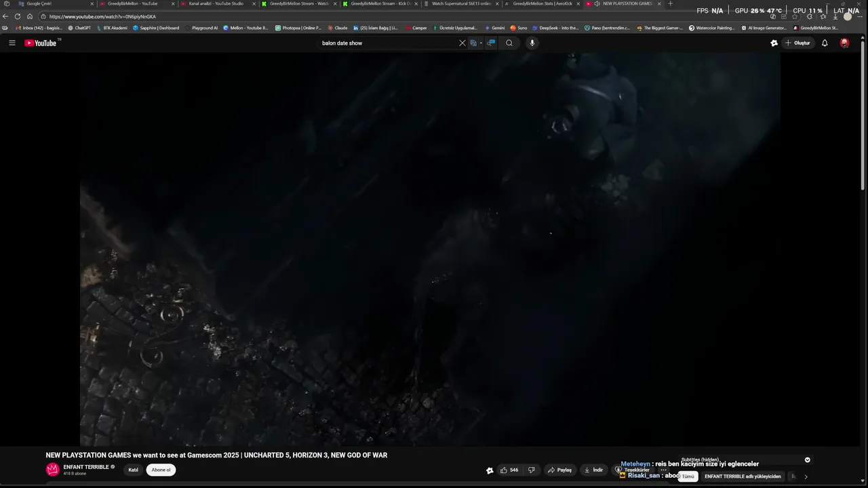Open the ENFANT TERRIBLE channel name link
Screen dimensions: 868x488
click(86, 467)
